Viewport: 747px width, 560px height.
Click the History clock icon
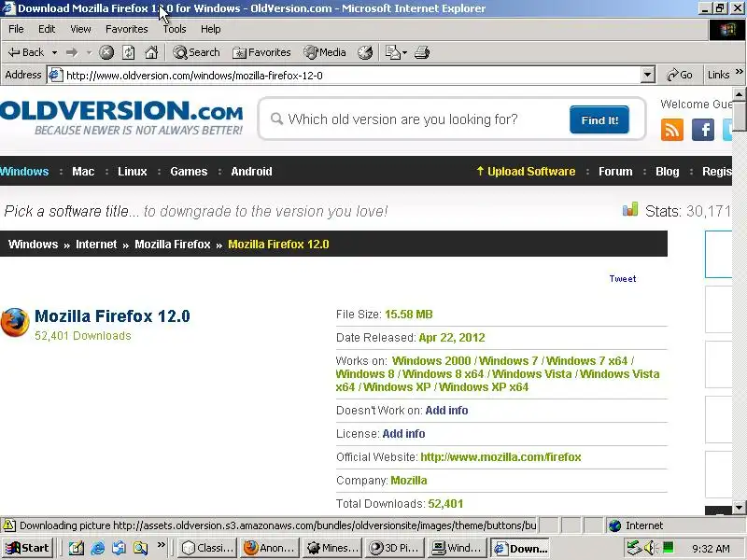pyautogui.click(x=365, y=52)
